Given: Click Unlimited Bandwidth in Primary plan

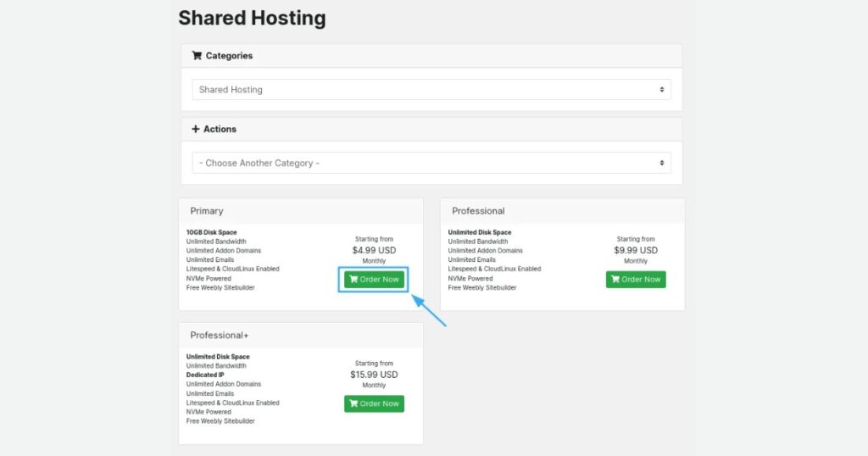Looking at the screenshot, I should coord(216,242).
